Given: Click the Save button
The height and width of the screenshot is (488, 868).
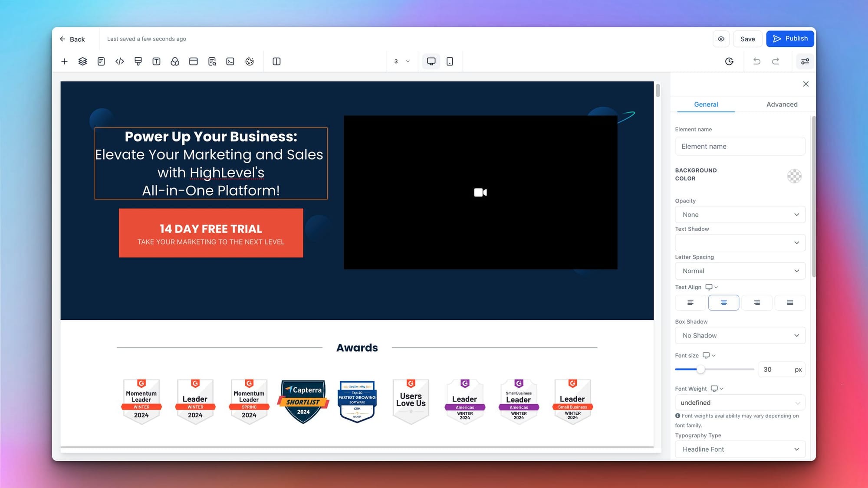Looking at the screenshot, I should [x=747, y=39].
